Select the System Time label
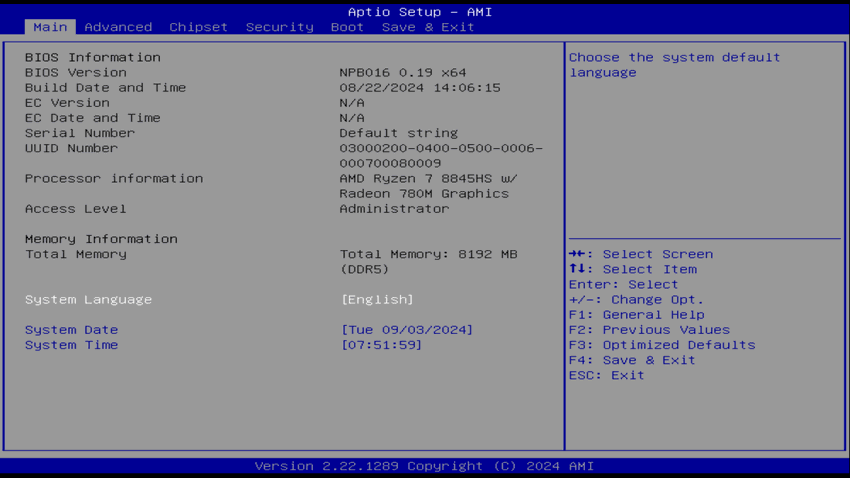The width and height of the screenshot is (850, 478). (x=71, y=345)
